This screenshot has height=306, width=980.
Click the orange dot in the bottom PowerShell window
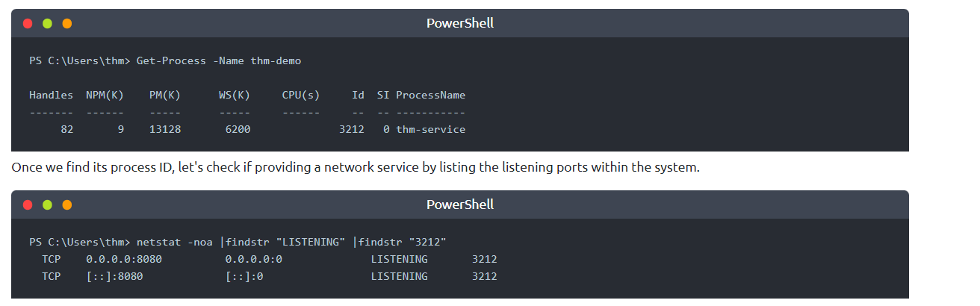(x=67, y=204)
